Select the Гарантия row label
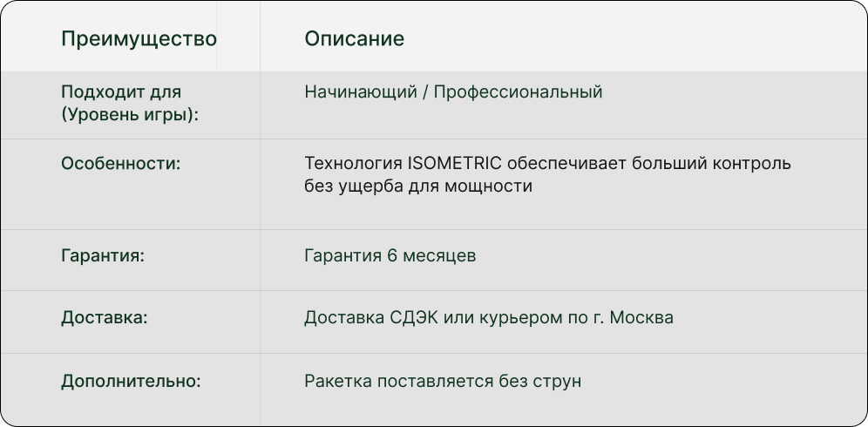868x427 pixels. pyautogui.click(x=102, y=256)
